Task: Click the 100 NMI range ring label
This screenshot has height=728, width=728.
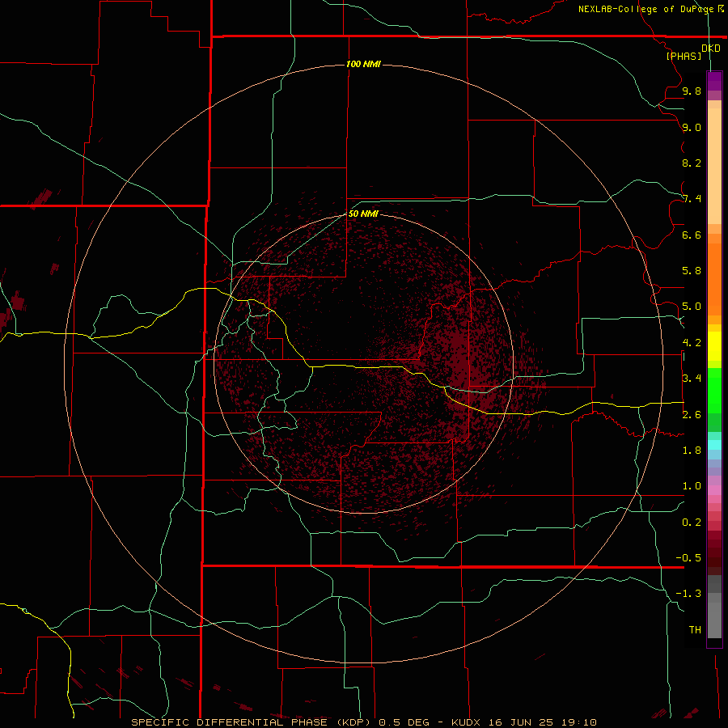Action: click(363, 64)
